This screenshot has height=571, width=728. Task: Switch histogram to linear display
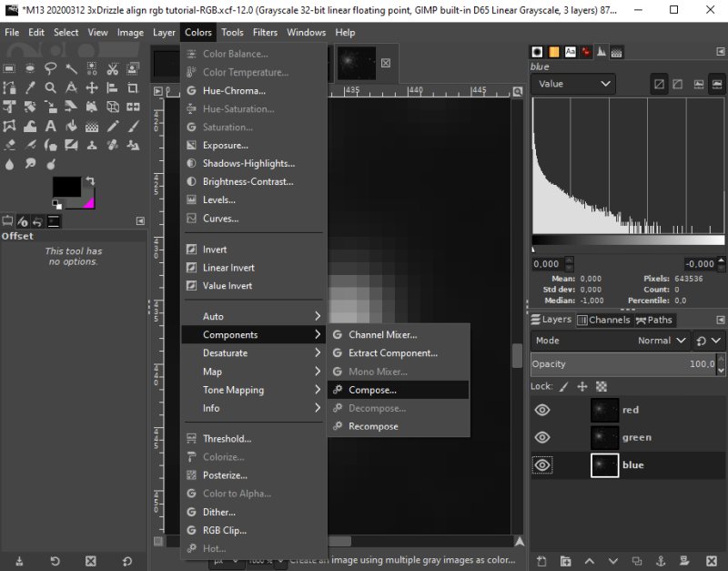659,84
